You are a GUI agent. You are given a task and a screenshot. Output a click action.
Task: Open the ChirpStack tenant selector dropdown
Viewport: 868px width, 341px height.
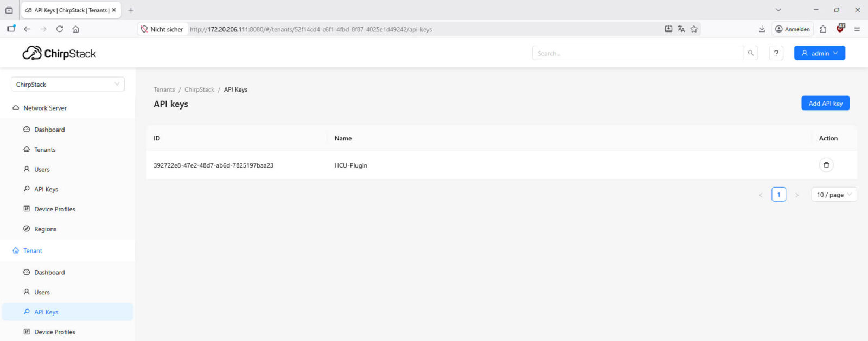[x=68, y=85]
